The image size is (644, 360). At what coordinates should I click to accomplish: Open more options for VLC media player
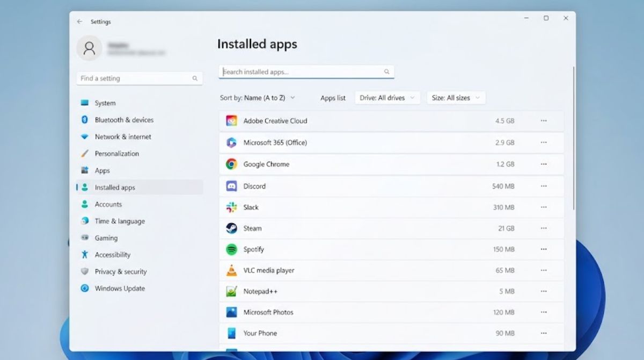coord(544,270)
